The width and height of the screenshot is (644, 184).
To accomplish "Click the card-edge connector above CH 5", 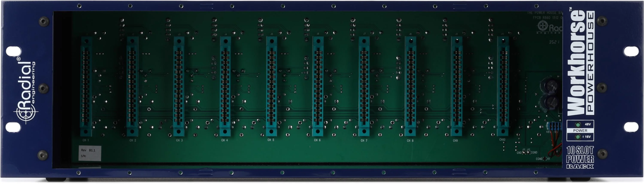I will click(x=272, y=86).
